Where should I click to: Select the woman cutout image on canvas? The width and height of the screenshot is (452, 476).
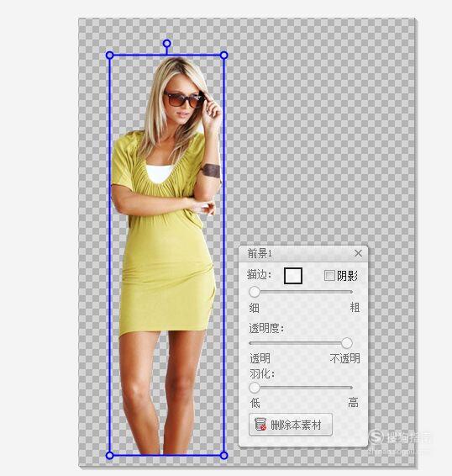coord(166,255)
